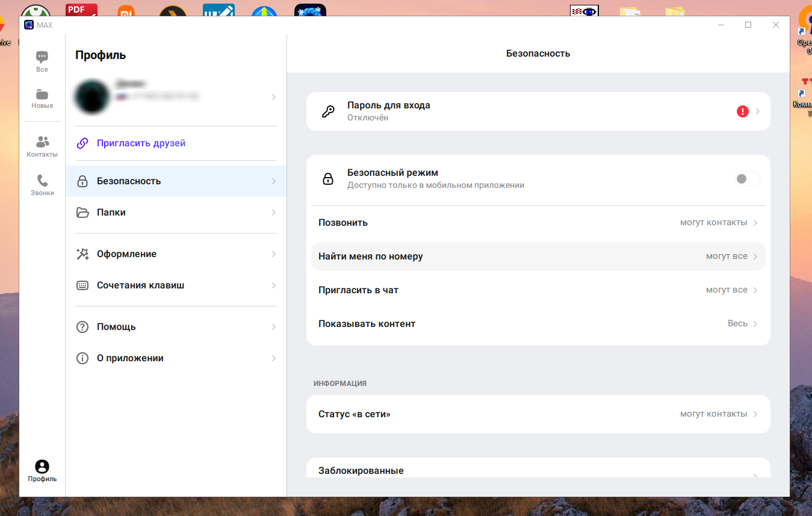Select Папки in the profile menu
The height and width of the screenshot is (516, 812).
pos(175,213)
